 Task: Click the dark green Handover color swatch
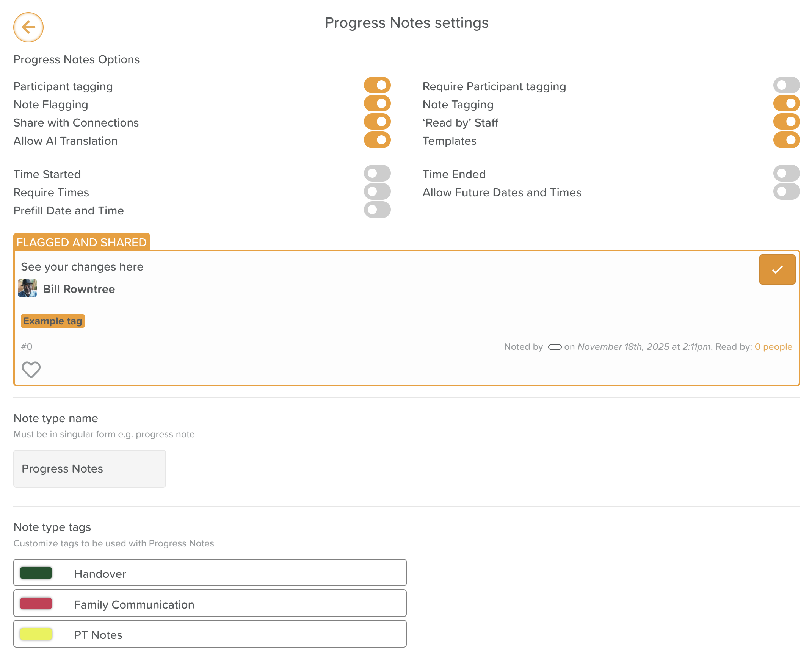(36, 573)
